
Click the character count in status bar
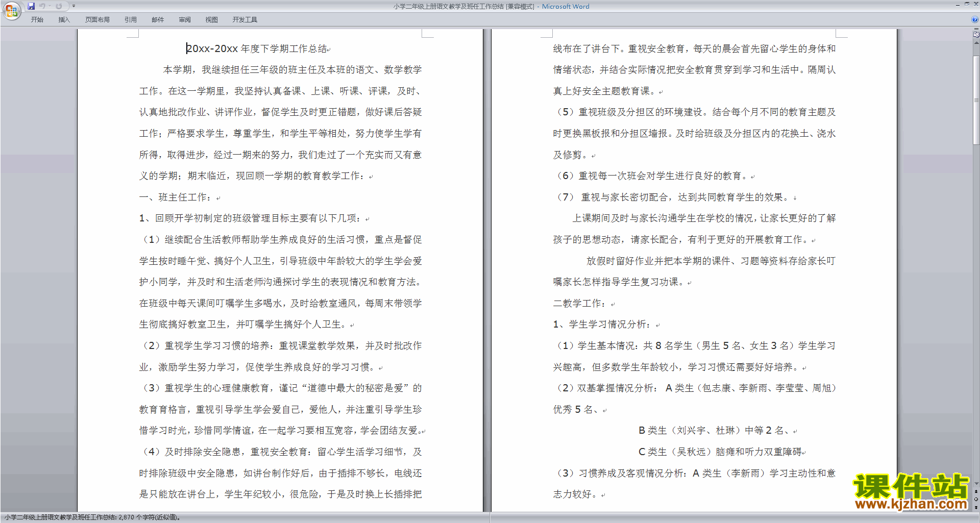(x=92, y=517)
